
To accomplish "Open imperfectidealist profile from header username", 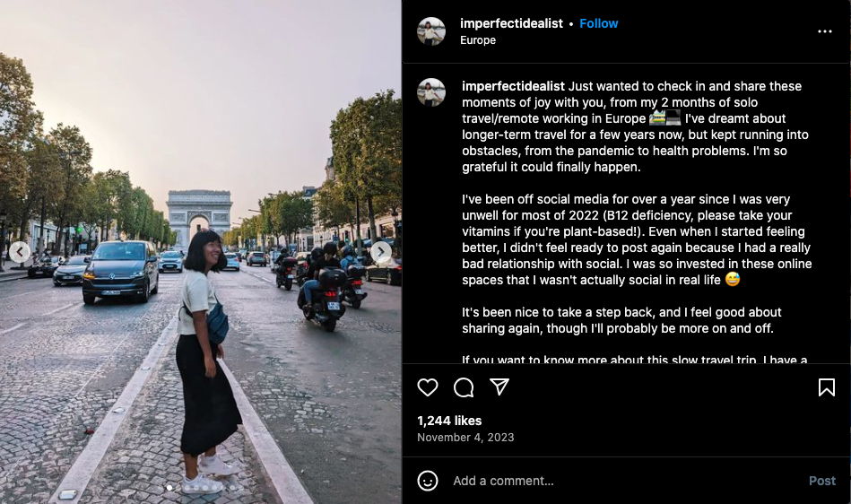I will 511,23.
